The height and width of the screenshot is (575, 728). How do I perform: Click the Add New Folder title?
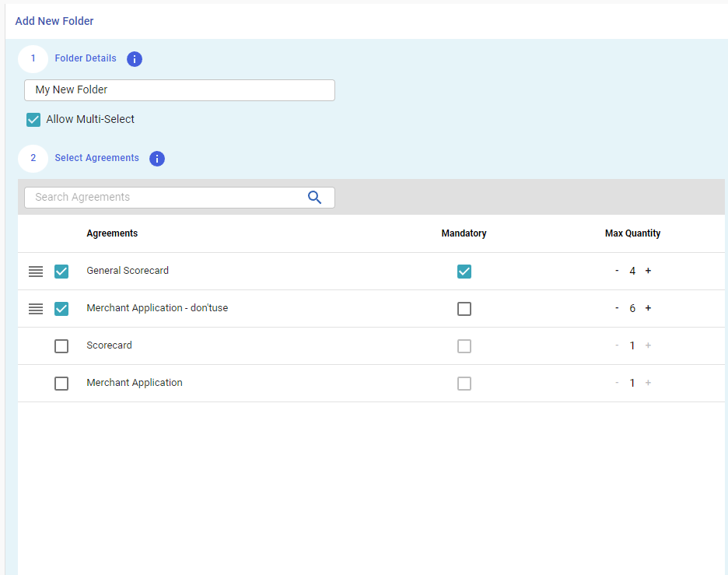coord(54,21)
